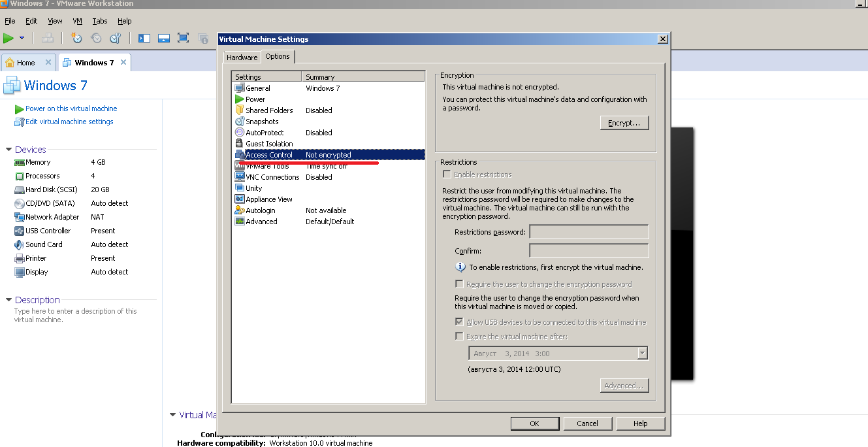The height and width of the screenshot is (447, 868).
Task: Open the View menu
Action: point(55,21)
